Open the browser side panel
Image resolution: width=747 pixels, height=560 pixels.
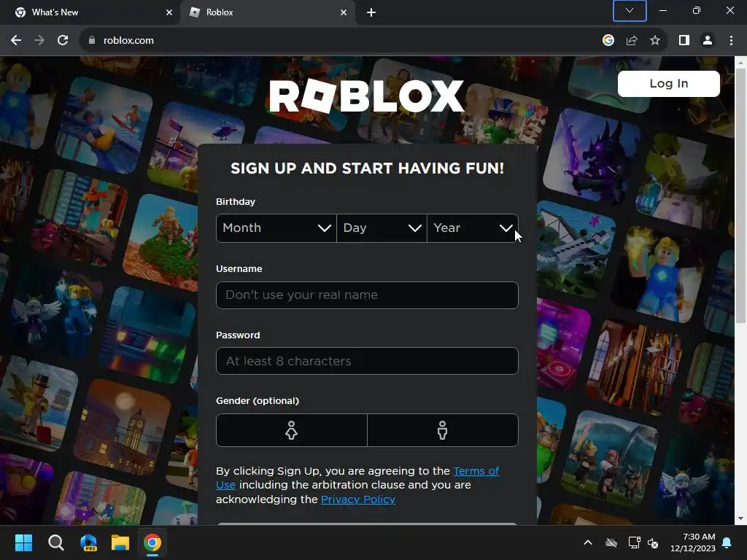(684, 41)
